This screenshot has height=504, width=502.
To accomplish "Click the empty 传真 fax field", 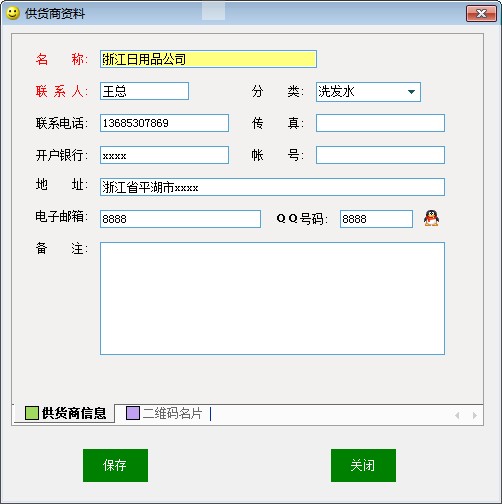I will pos(380,123).
